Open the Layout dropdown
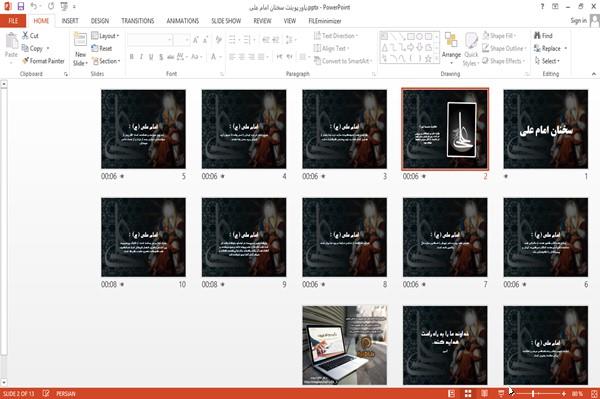 (105, 36)
